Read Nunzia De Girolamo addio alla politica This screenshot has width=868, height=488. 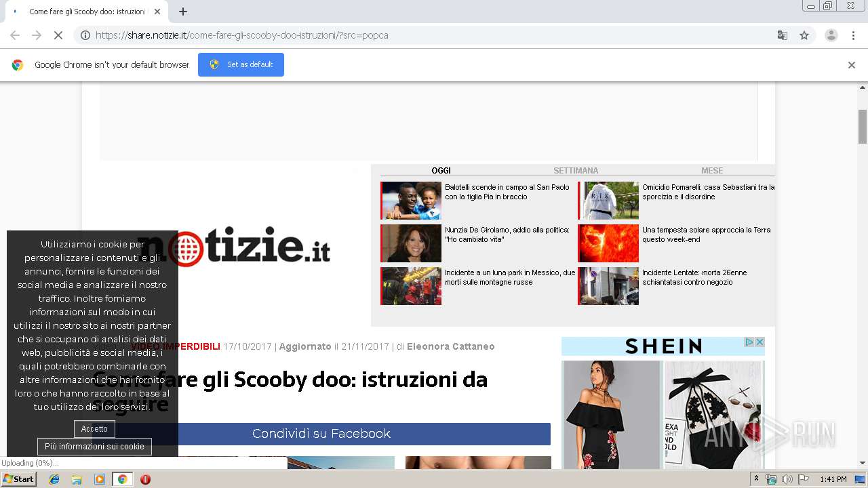click(x=507, y=235)
